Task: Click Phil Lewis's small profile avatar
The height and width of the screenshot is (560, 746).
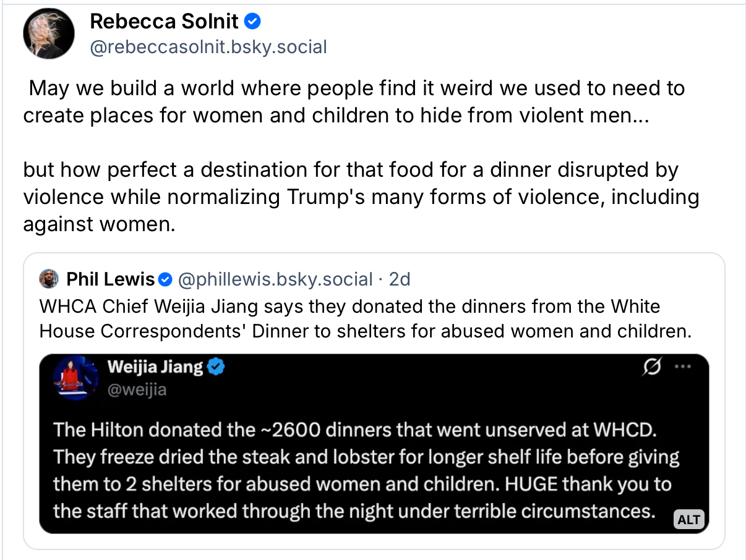Action: click(x=49, y=279)
